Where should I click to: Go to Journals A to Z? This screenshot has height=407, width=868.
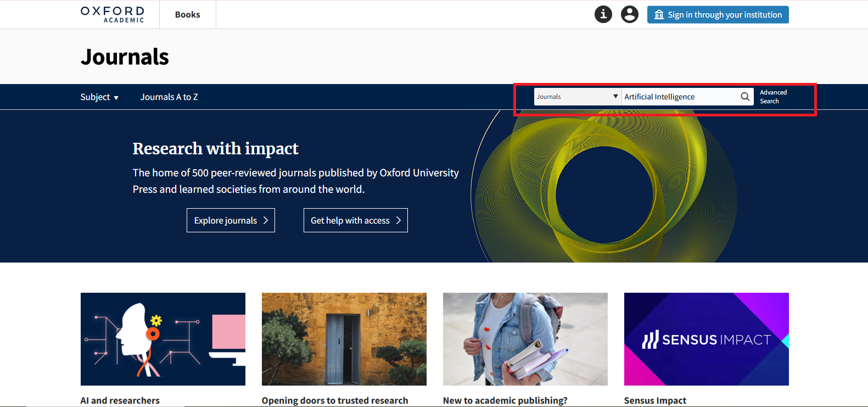coord(169,97)
